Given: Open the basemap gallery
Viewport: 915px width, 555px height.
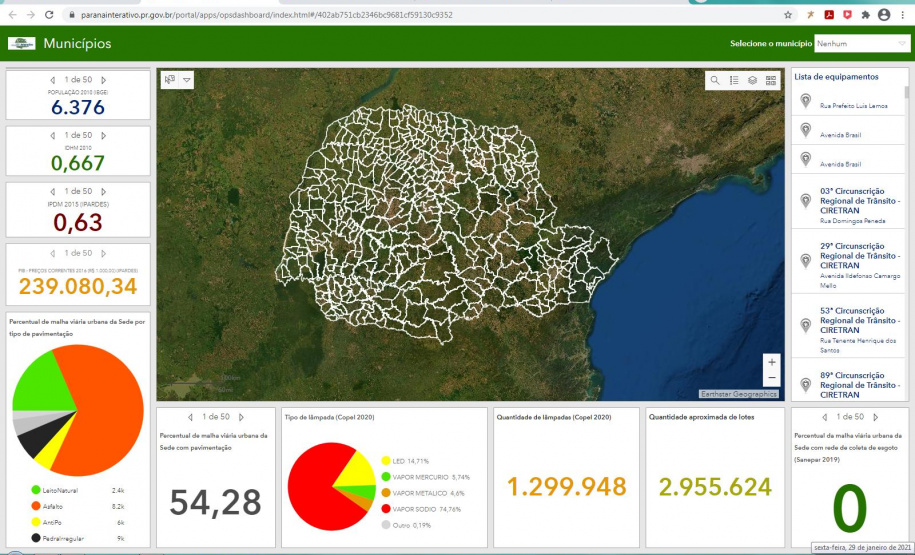Looking at the screenshot, I should 771,80.
